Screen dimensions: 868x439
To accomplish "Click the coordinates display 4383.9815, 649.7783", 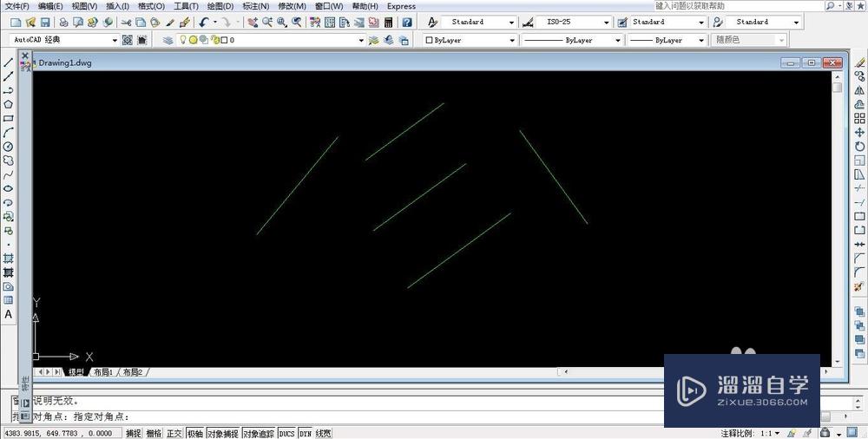I will (x=62, y=433).
